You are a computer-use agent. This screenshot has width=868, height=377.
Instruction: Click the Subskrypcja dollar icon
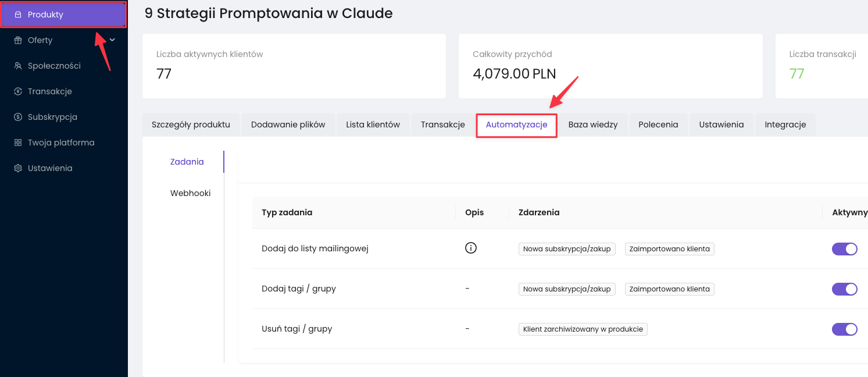(x=18, y=117)
